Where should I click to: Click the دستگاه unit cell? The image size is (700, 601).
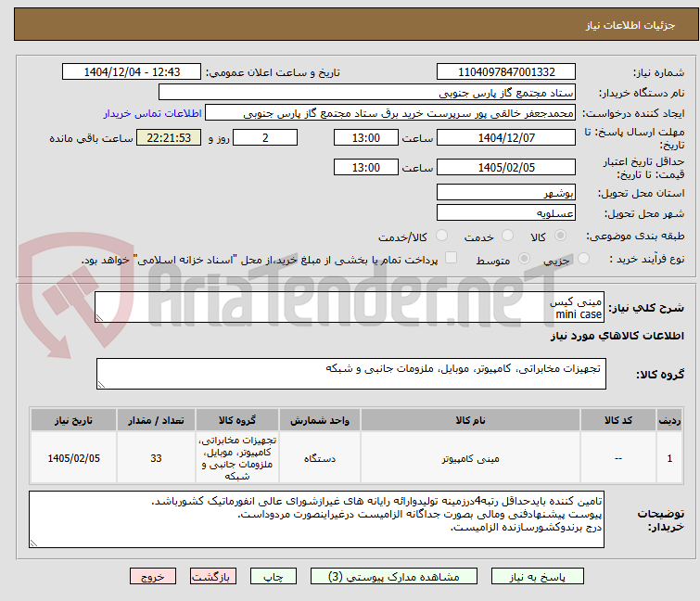click(x=320, y=458)
